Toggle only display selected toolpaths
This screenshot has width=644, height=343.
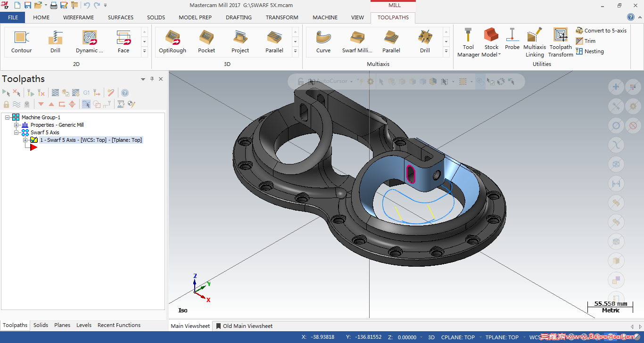pyautogui.click(x=86, y=104)
